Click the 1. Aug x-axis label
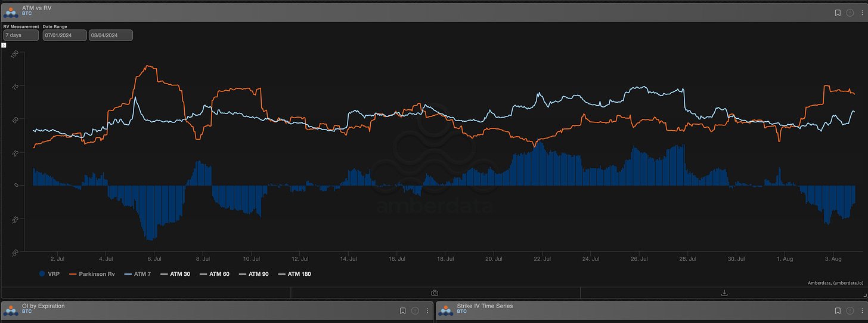 [786, 259]
